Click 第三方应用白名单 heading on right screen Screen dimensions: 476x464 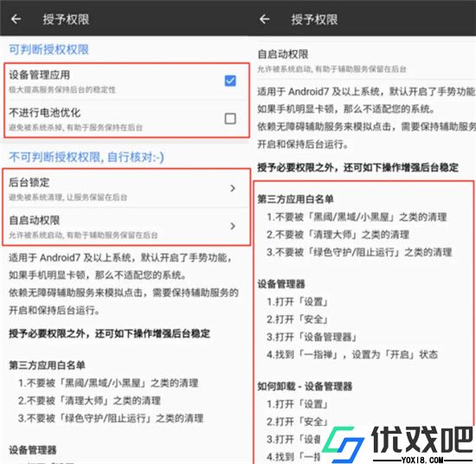click(x=296, y=199)
